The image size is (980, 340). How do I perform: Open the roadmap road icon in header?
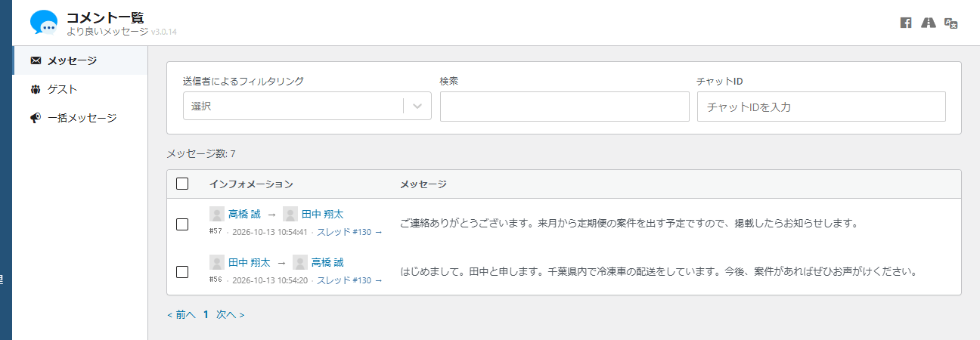click(x=929, y=23)
